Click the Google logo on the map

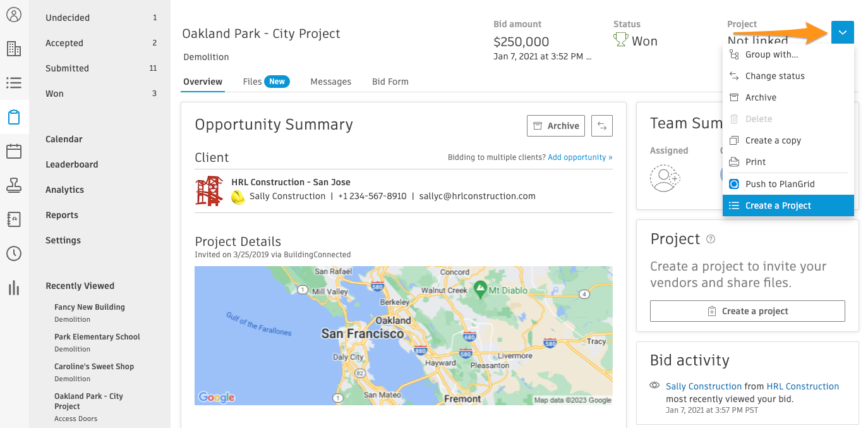217,397
